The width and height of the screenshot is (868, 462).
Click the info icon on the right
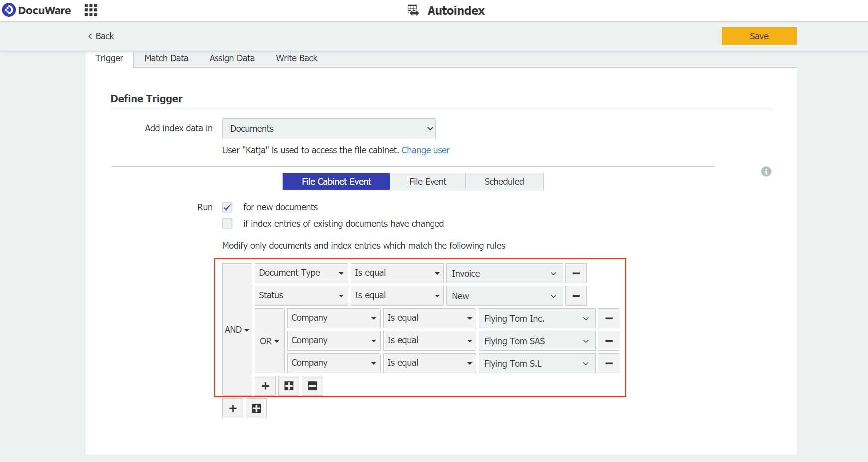point(766,172)
